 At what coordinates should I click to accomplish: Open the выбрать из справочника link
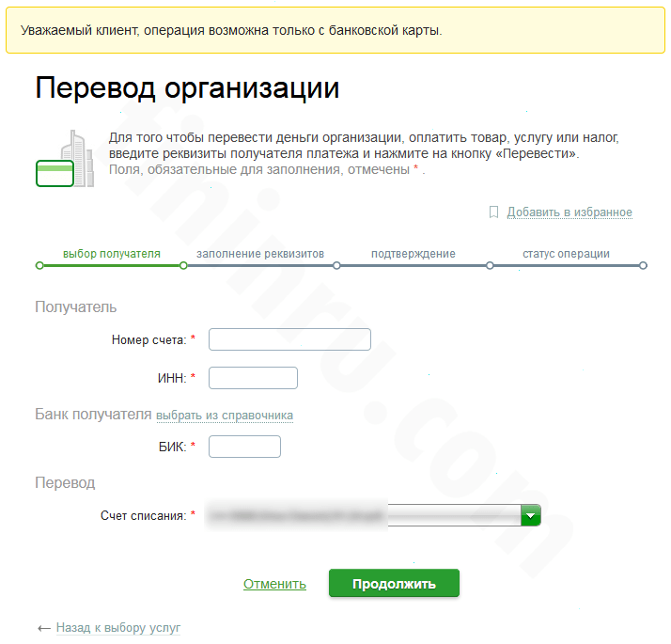[225, 416]
